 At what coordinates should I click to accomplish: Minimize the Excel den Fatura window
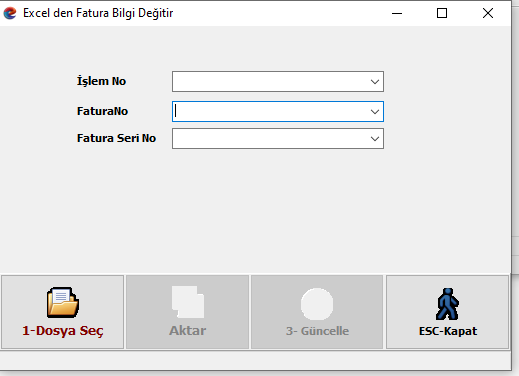397,13
